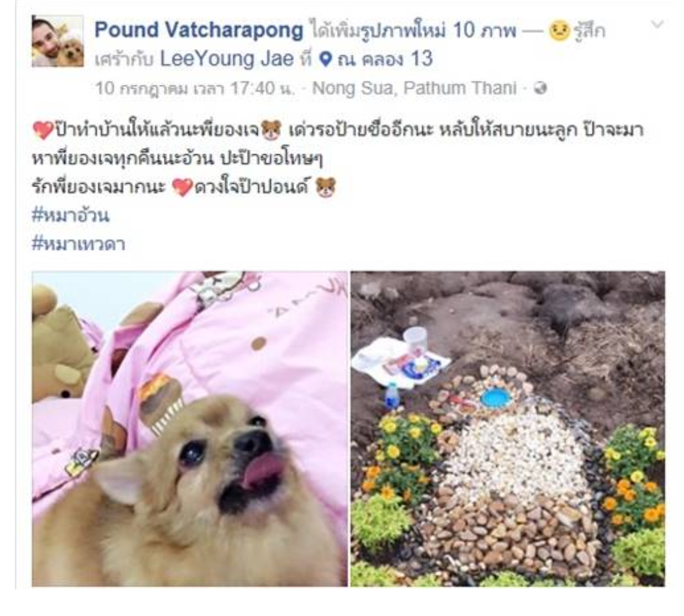Click the dog face emoji after พี่ยองเจ

(x=271, y=130)
